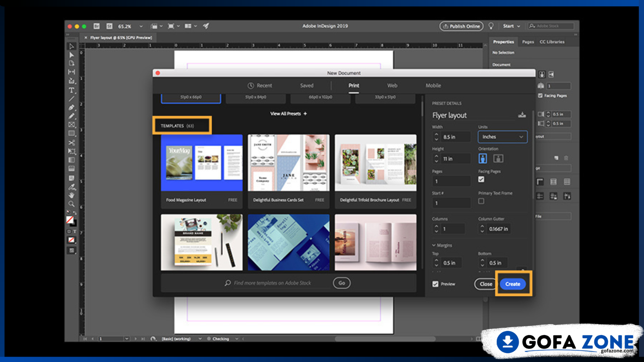Select the Zoom tool
This screenshot has width=644, height=362.
pos(71,204)
